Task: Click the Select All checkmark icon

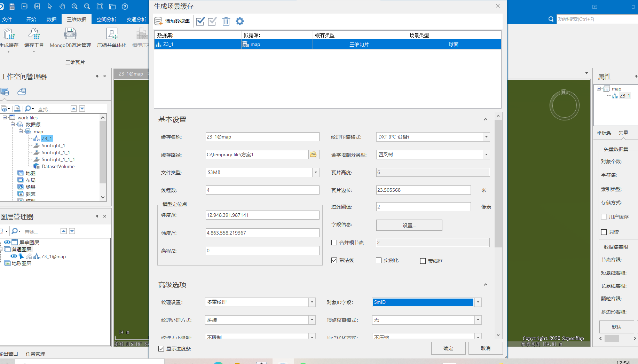Action: [200, 21]
